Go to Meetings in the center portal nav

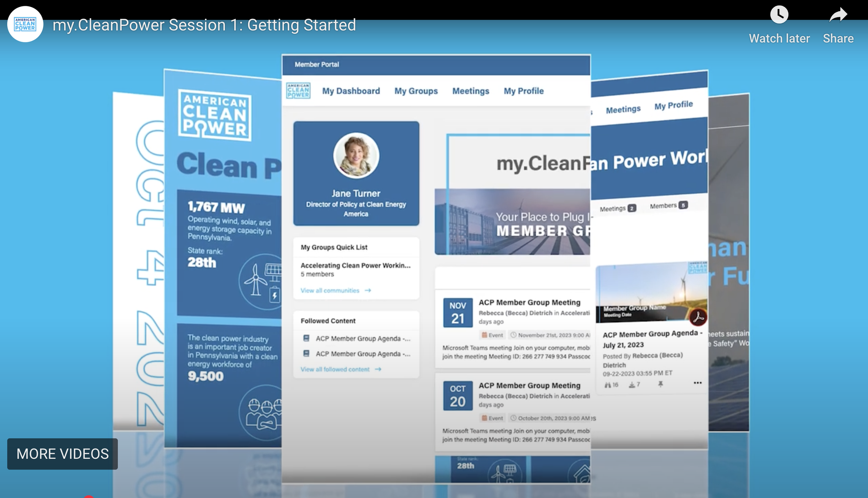pos(470,91)
